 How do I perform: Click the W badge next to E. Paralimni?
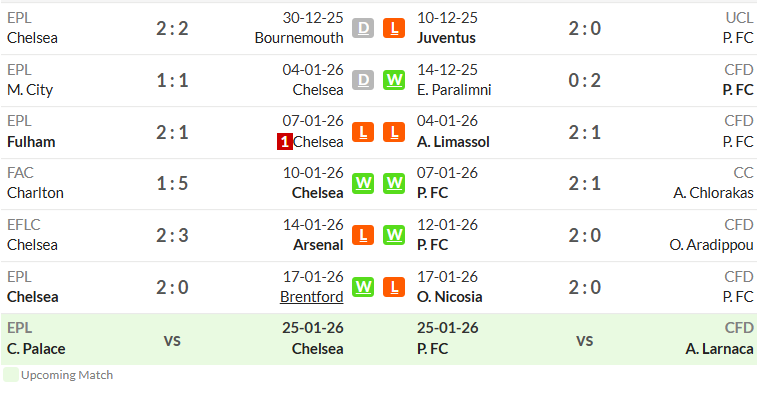point(394,80)
